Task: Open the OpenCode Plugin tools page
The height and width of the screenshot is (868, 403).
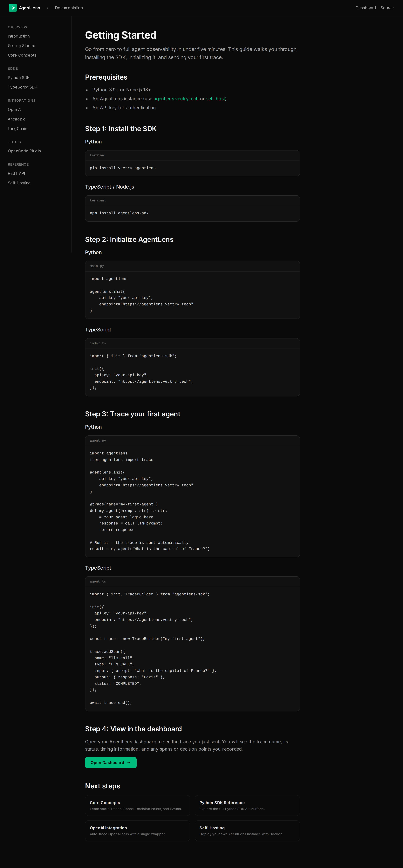Action: coord(24,151)
